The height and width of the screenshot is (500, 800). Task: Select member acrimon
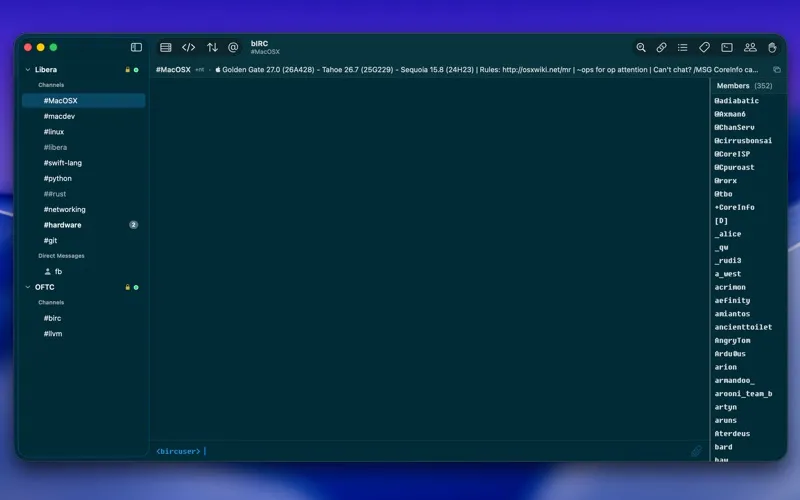click(x=730, y=287)
